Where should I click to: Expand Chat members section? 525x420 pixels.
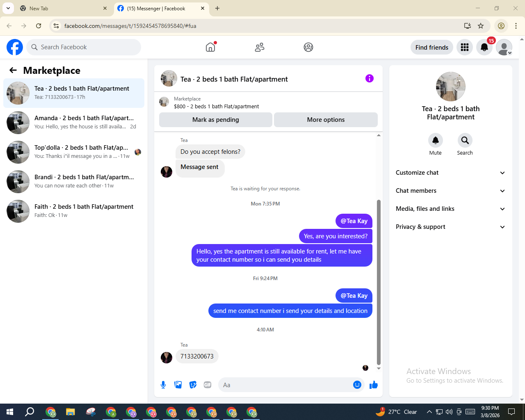point(451,191)
